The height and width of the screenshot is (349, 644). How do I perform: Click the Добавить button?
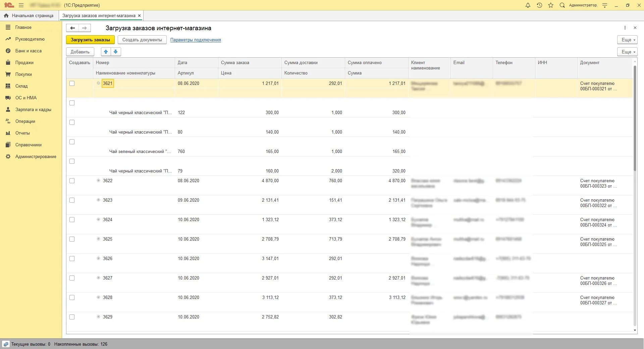(80, 52)
